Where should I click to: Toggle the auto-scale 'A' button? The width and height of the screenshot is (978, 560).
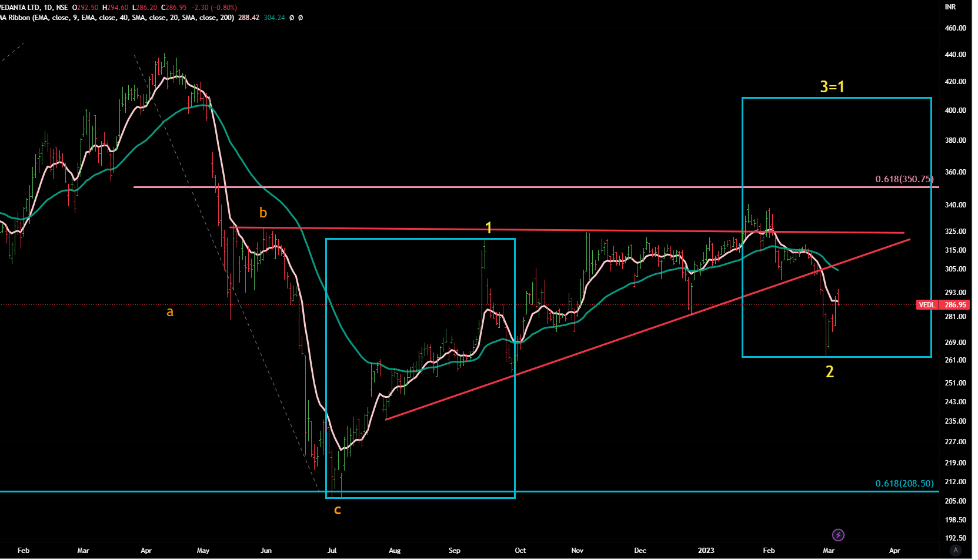coord(956,550)
